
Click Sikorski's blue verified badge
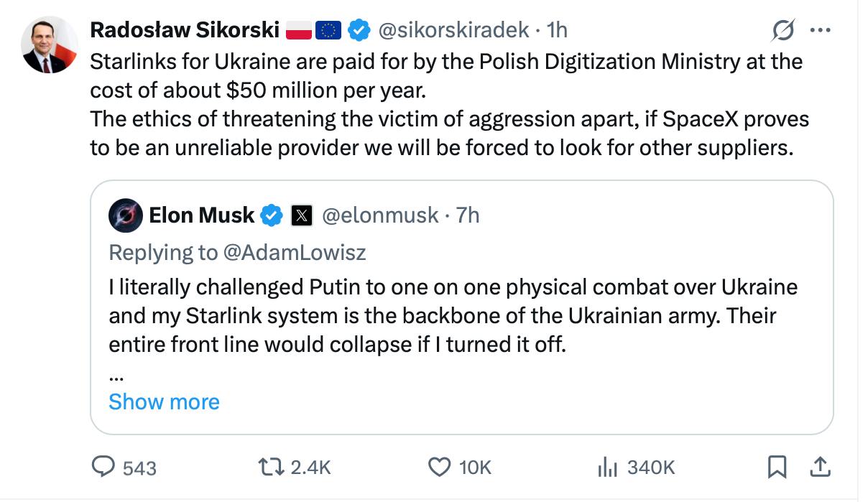[359, 30]
